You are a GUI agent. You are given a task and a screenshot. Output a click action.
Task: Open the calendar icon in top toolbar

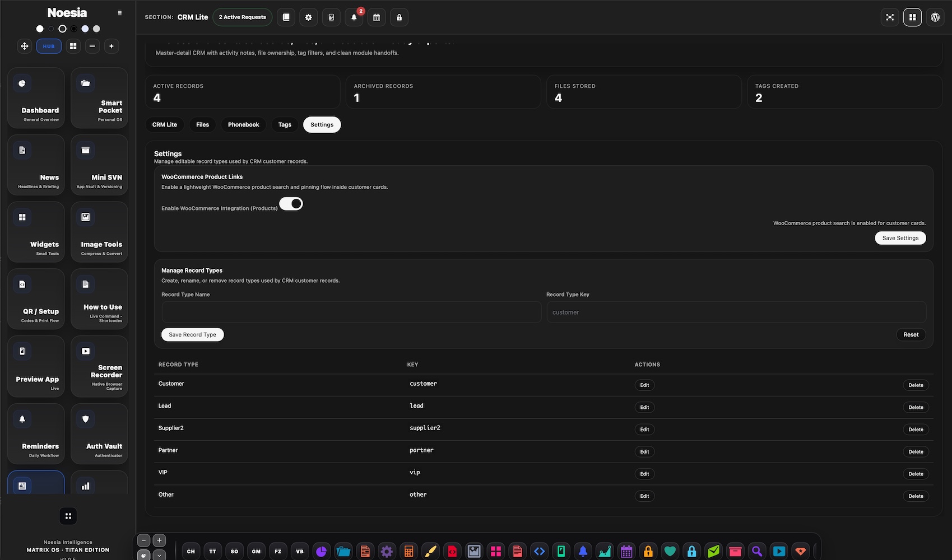pyautogui.click(x=377, y=17)
